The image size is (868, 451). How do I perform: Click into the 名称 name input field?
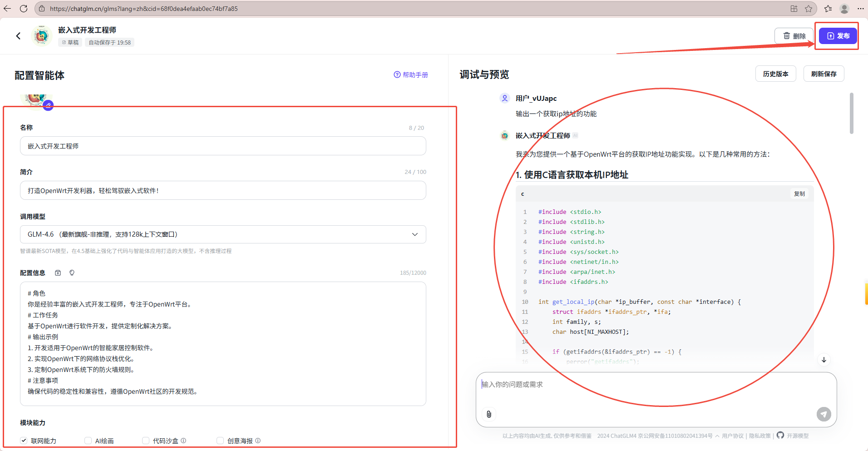pyautogui.click(x=223, y=146)
